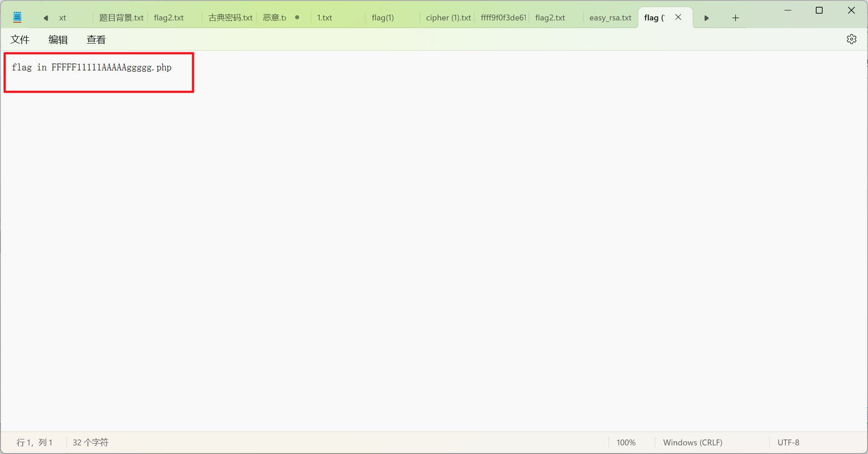The image size is (868, 454).
Task: Switch to the ffff9f0f3de61 tab
Action: tap(502, 18)
